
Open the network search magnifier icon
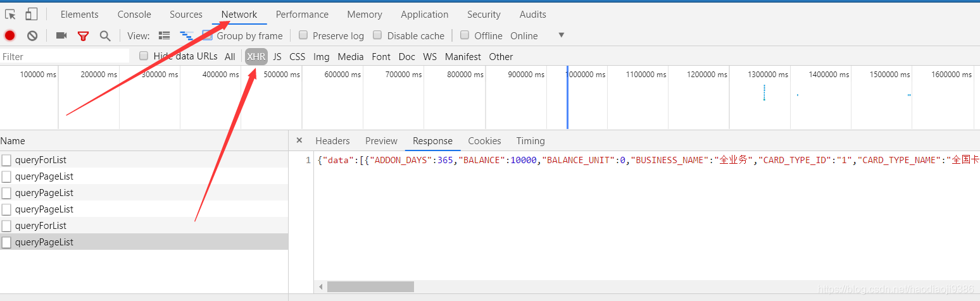(x=105, y=36)
